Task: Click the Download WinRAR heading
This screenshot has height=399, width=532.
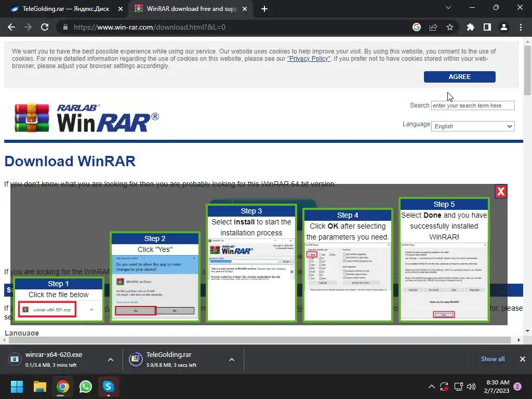Action: point(70,162)
